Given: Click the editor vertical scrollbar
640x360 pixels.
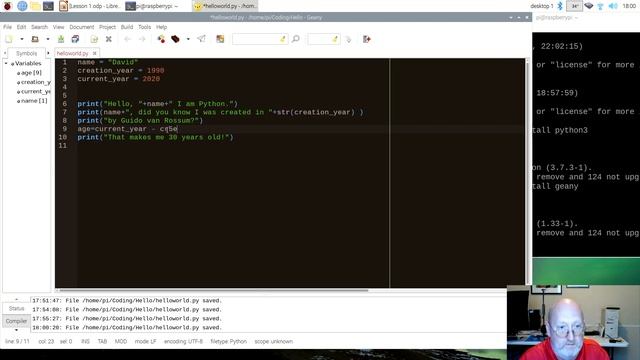Looking at the screenshot, I should 528,171.
